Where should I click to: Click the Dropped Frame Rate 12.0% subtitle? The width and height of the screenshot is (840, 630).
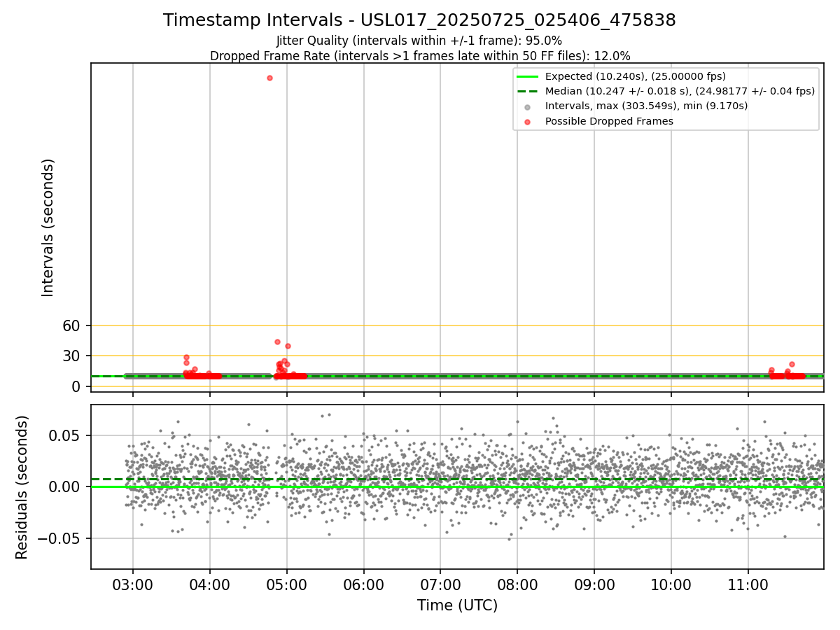coord(420,56)
